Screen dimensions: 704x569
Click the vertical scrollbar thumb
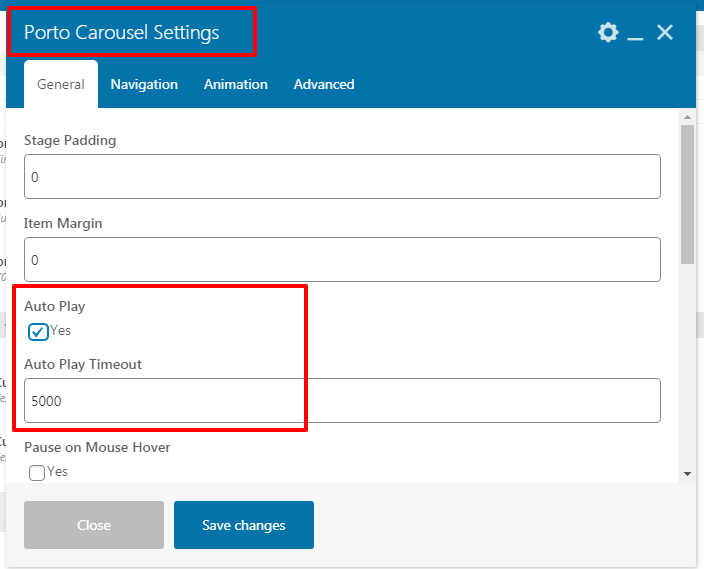click(687, 195)
